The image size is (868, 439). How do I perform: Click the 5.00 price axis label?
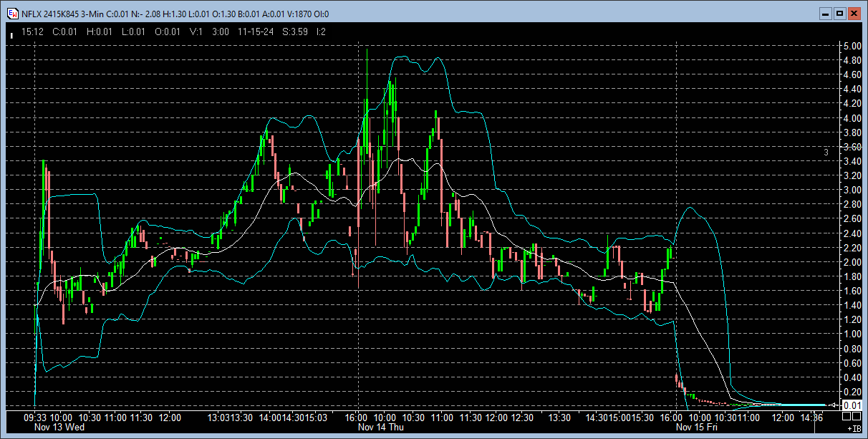[x=852, y=46]
